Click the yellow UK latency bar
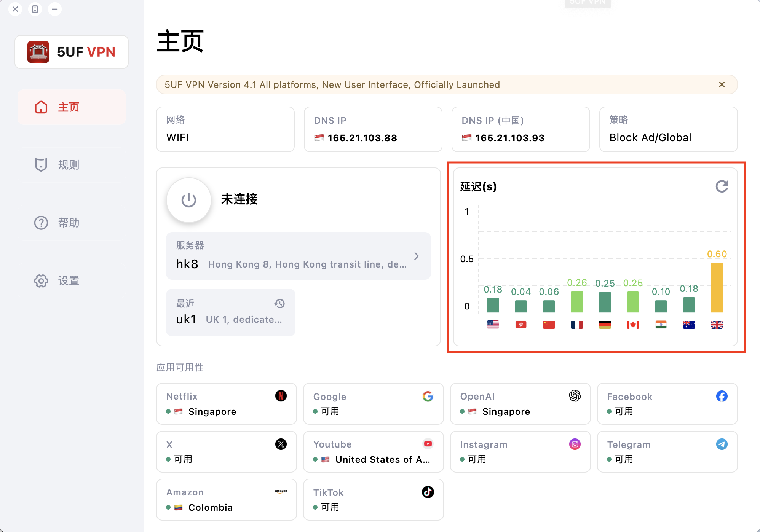Screen dimensions: 760x532 click(x=717, y=287)
